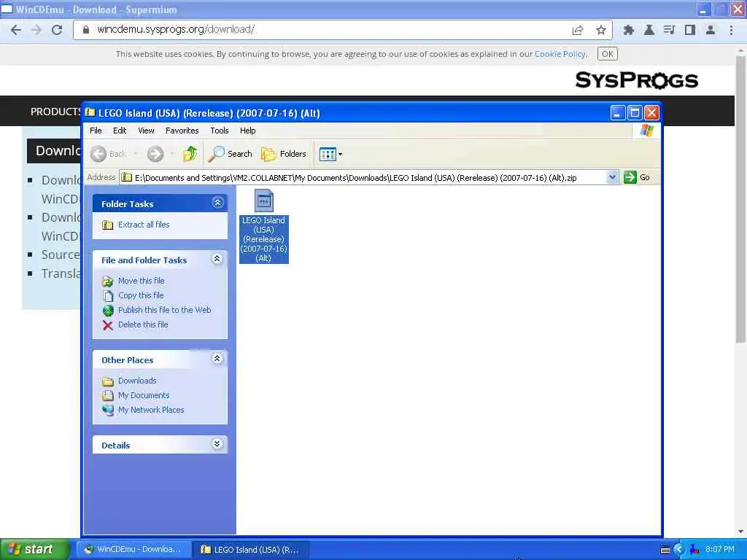
Task: Open the Supermium three-dot menu
Action: click(x=731, y=30)
